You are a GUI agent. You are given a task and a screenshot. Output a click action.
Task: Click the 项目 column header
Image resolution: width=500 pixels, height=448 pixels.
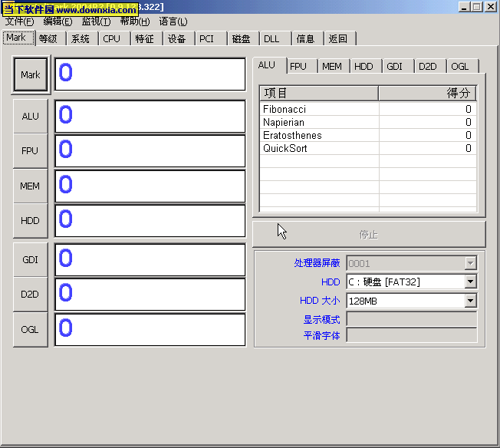coord(318,93)
